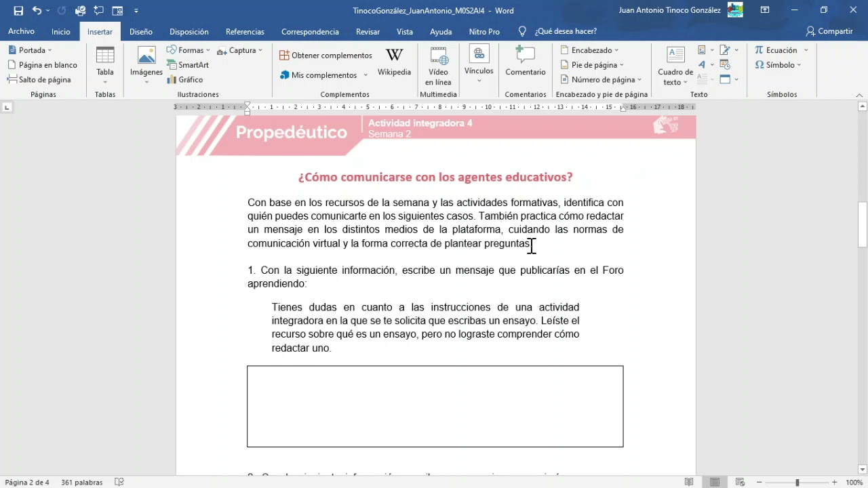Viewport: 868px width, 488px height.
Task: Click the tab selector at ruler's left
Action: pos(7,107)
